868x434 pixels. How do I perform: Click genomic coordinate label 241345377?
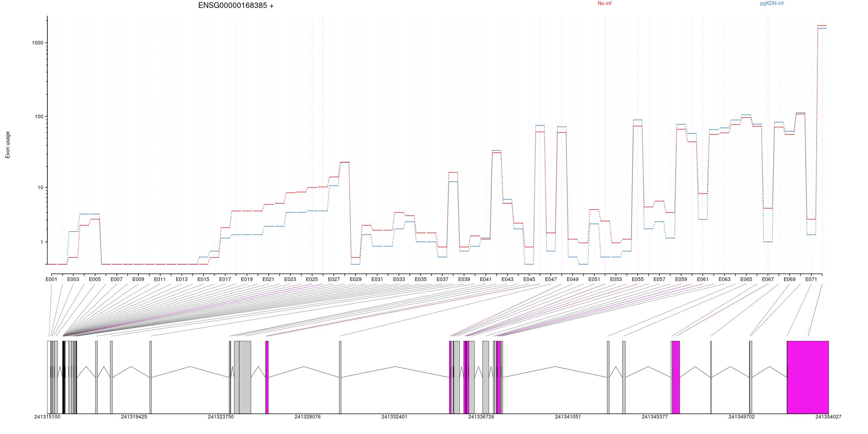coord(655,417)
